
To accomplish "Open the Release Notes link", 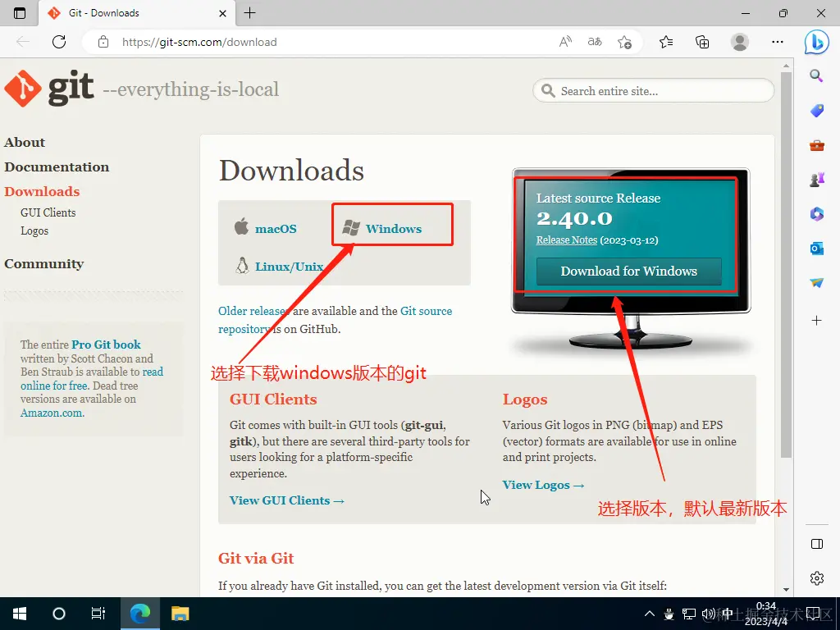I will [x=566, y=240].
